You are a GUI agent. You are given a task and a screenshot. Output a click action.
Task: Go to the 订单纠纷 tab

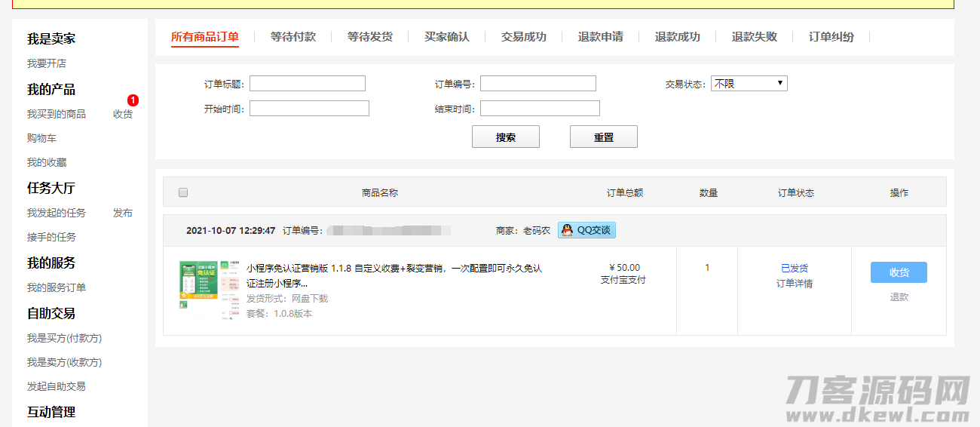pyautogui.click(x=831, y=36)
